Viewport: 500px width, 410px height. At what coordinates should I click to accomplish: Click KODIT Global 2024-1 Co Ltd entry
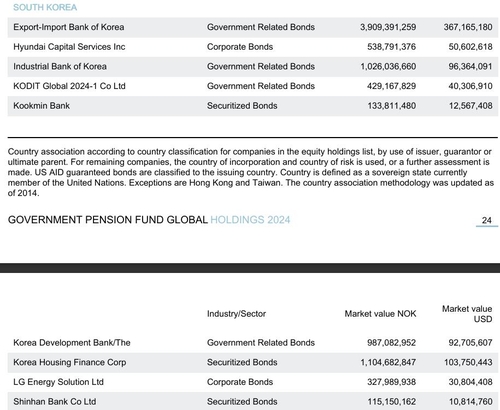click(69, 86)
